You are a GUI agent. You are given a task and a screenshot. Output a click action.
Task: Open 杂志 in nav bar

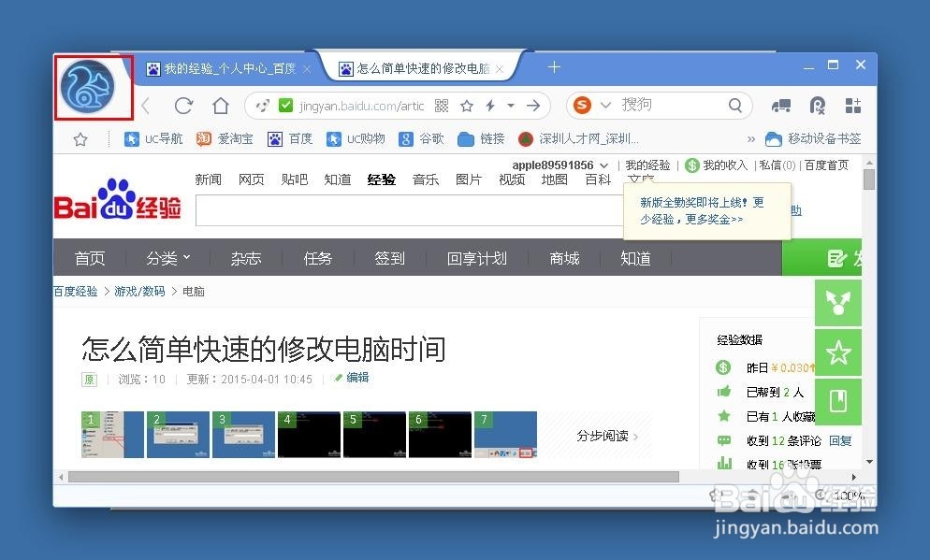coord(246,258)
